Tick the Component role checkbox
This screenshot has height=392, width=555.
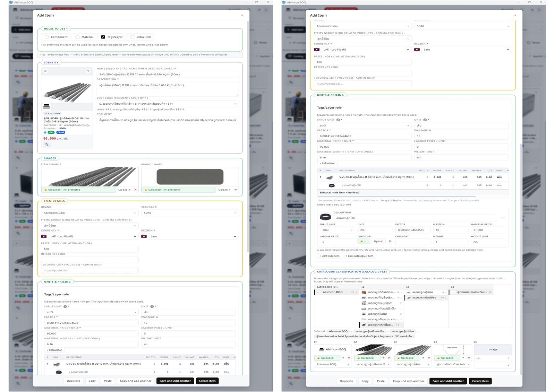47,37
